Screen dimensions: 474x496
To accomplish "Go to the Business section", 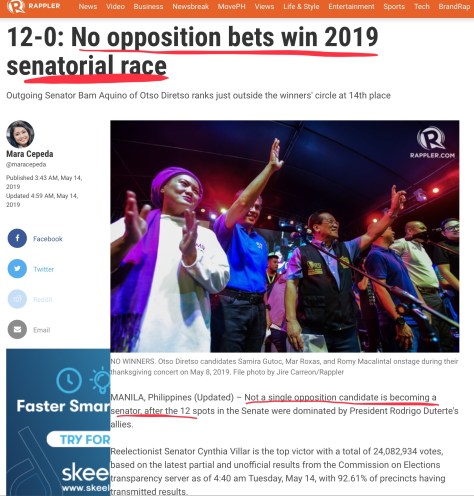I will point(148,6).
